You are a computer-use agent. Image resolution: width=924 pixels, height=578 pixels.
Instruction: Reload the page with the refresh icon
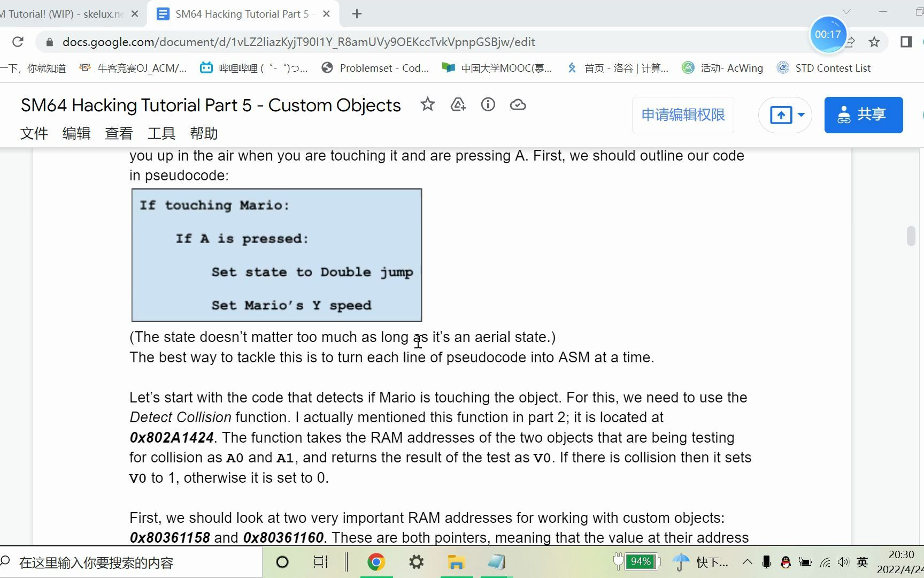[18, 42]
